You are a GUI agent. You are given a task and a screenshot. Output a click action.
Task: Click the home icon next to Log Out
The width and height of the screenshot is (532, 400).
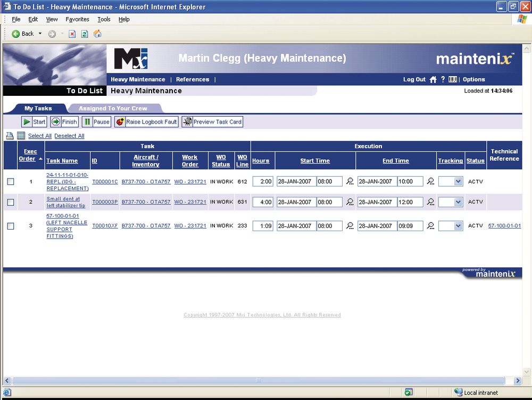point(433,79)
